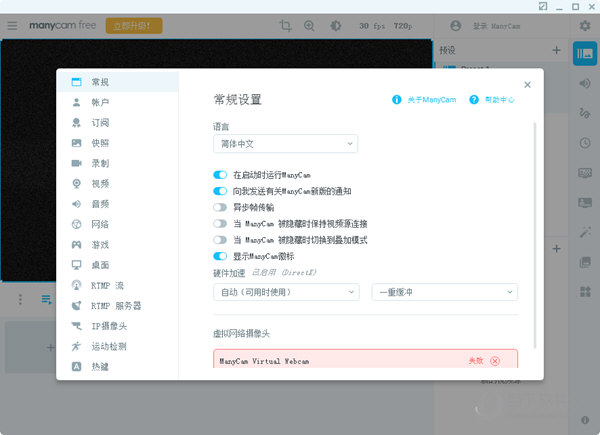Image resolution: width=600 pixels, height=435 pixels.
Task: Select the presets panel icon in right sidebar
Action: 585,53
